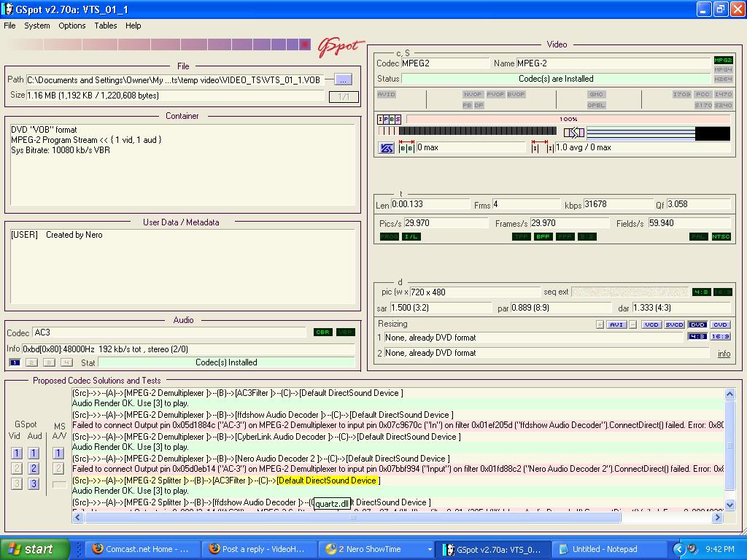
Task: Click the TFF field order indicator
Action: click(x=521, y=237)
